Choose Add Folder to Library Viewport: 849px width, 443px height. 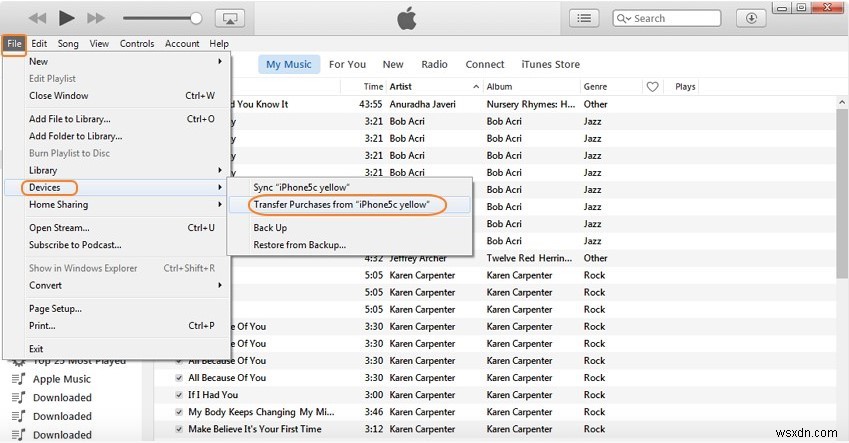pos(117,136)
